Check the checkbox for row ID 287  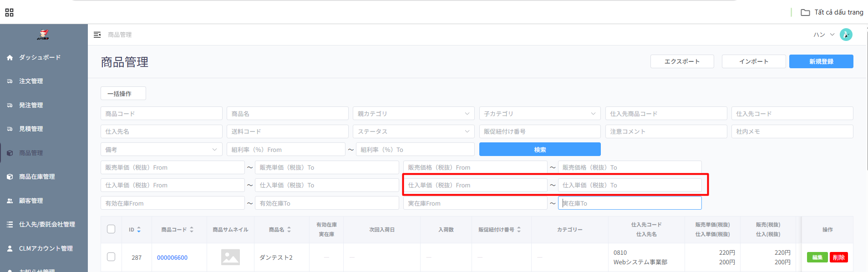click(111, 257)
